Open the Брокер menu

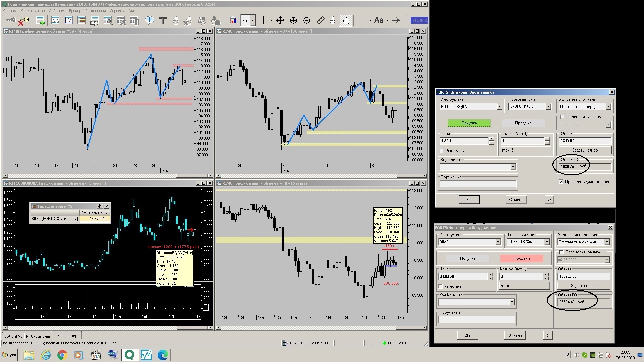point(75,11)
